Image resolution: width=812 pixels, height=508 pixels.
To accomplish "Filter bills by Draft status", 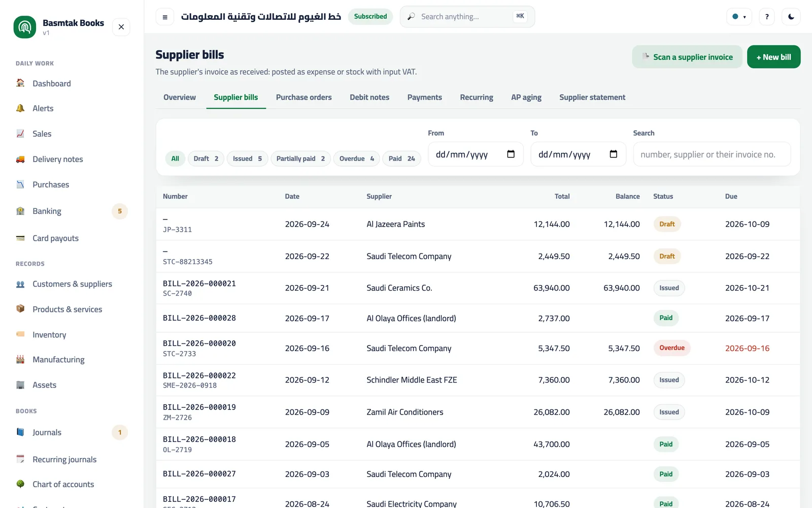I will [x=206, y=158].
